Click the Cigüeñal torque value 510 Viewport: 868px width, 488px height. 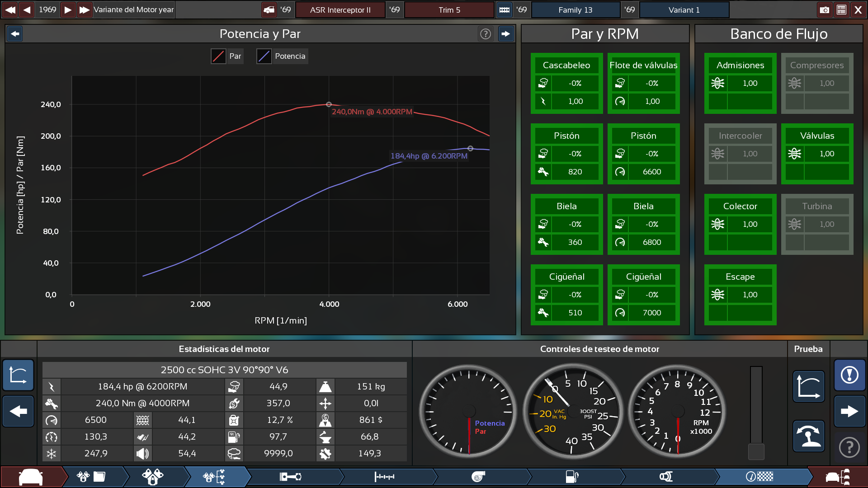point(575,313)
